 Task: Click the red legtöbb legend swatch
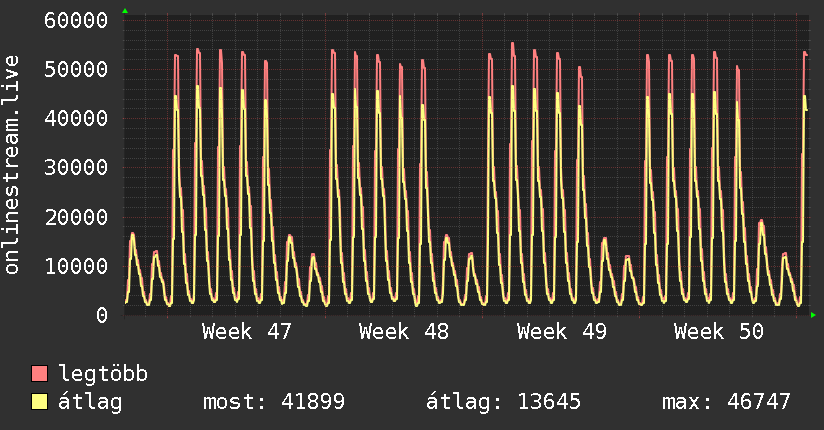coord(39,373)
